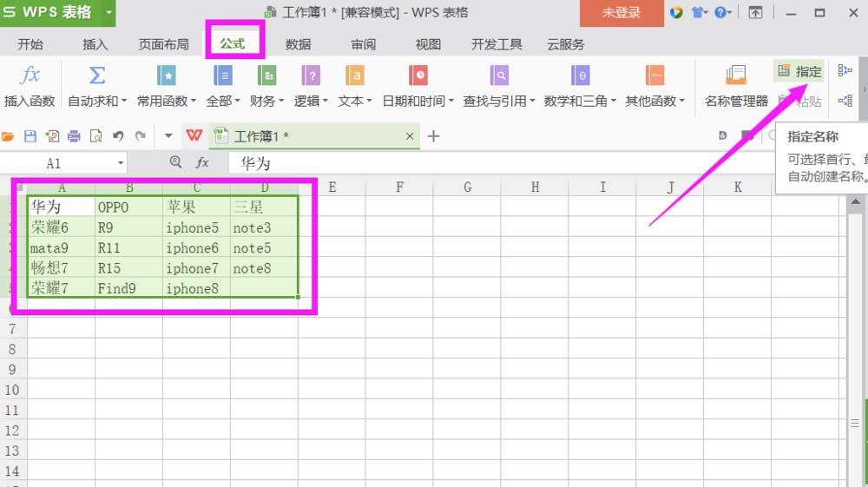Click the Print icon in quick toolbar

point(74,136)
